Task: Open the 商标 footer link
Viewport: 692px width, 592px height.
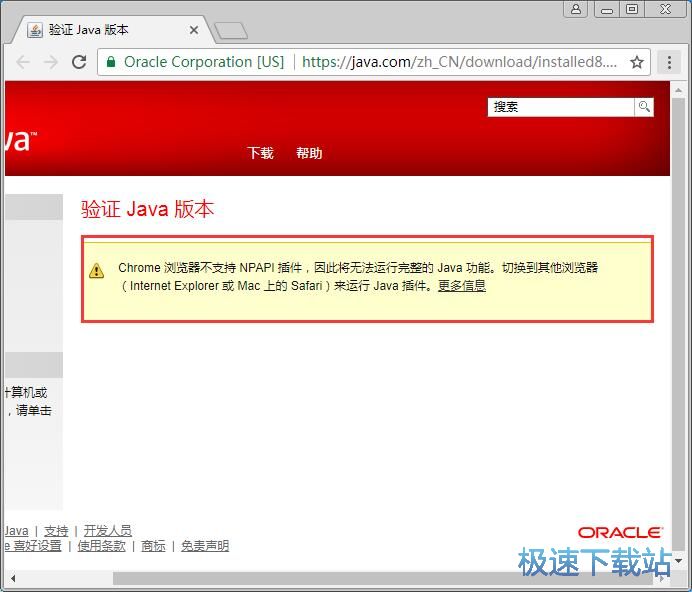Action: coord(153,546)
